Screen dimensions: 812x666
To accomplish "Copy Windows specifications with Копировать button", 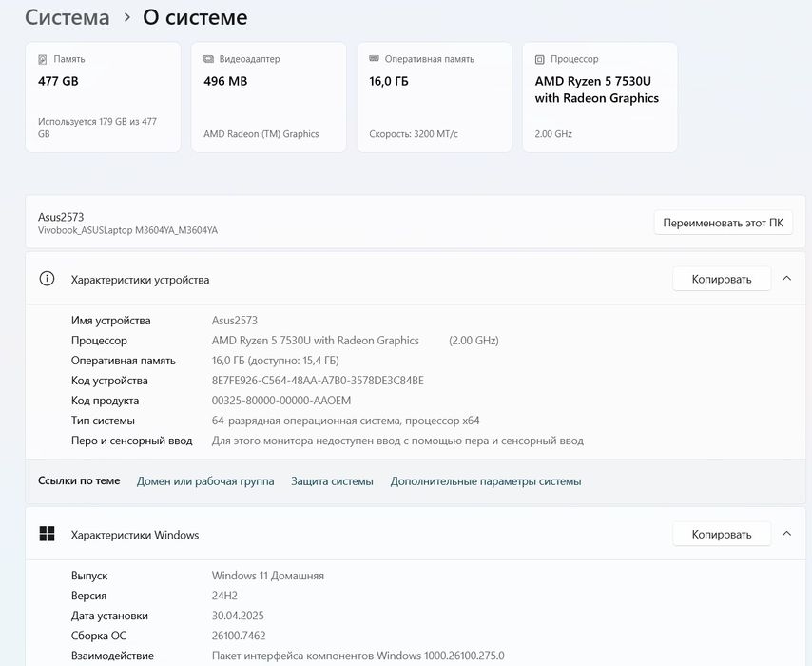I will click(x=721, y=534).
